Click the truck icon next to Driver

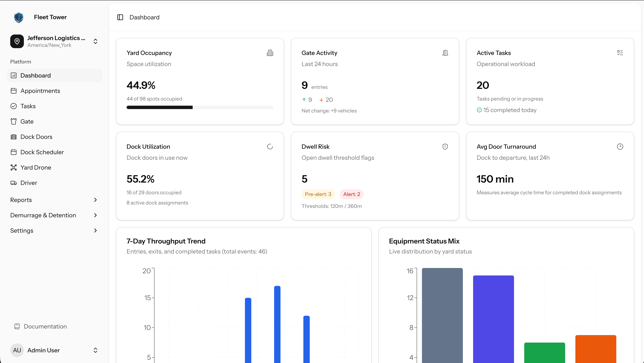(14, 183)
